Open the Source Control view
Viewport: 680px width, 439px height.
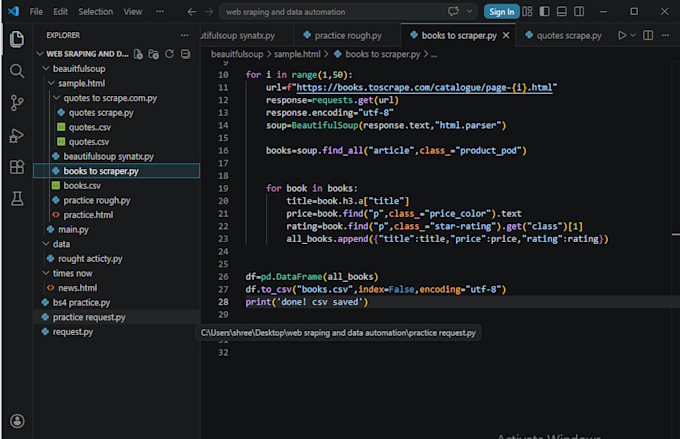17,103
